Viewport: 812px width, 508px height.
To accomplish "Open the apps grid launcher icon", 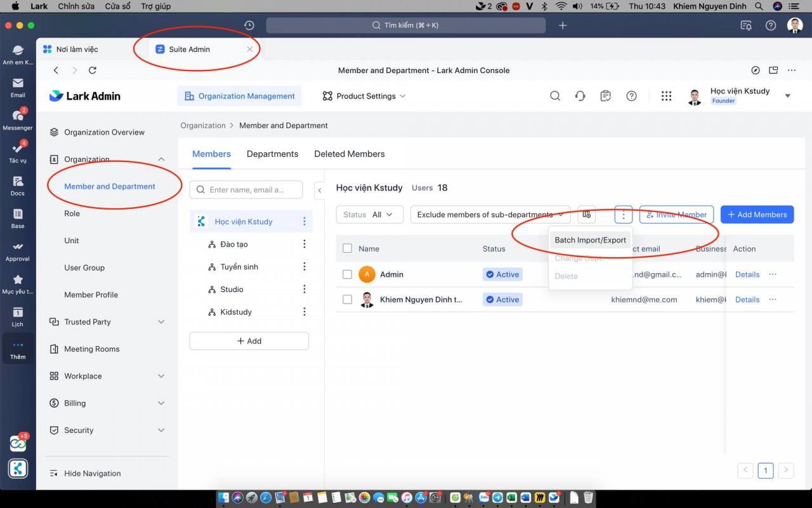I will click(x=666, y=96).
